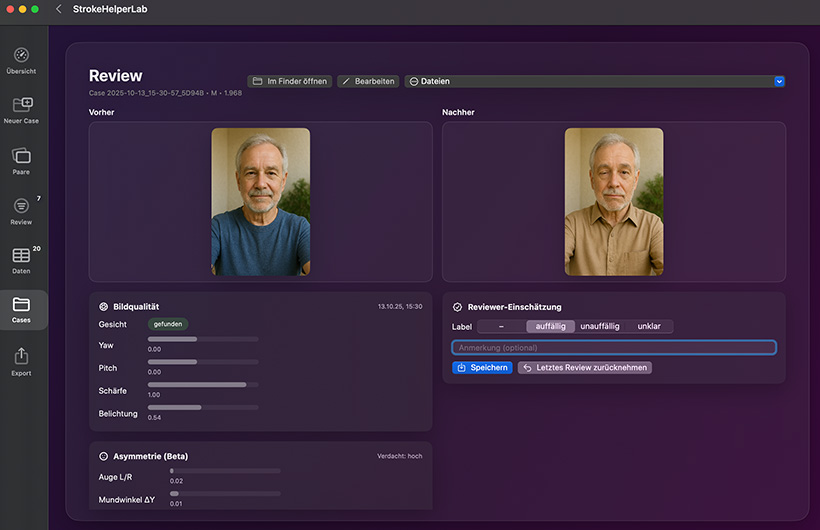The image size is (820, 530).
Task: Click Letztes Review zurücknehmen
Action: tap(585, 368)
